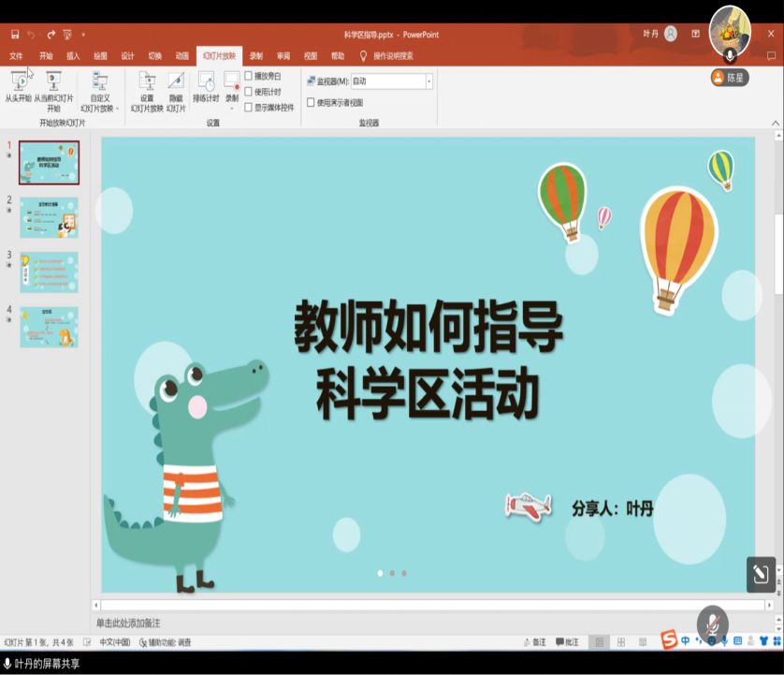The width and height of the screenshot is (784, 675).
Task: Open the 插入 ribbon tab
Action: [x=73, y=56]
